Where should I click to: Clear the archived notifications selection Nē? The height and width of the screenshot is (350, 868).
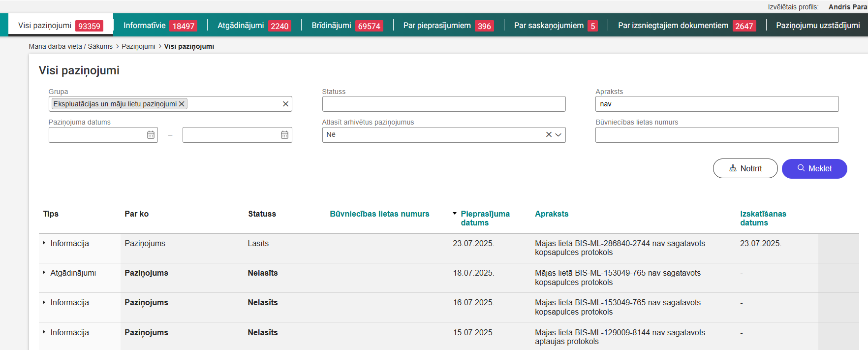(x=549, y=135)
